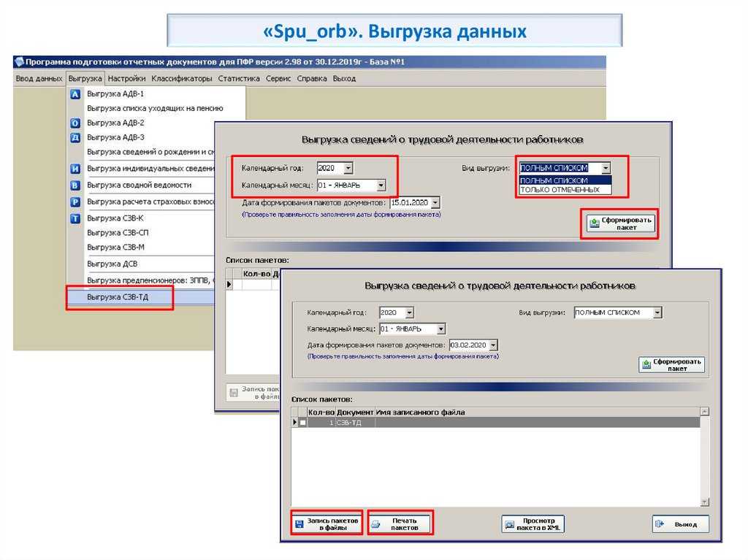Open the Справка menu

point(312,79)
